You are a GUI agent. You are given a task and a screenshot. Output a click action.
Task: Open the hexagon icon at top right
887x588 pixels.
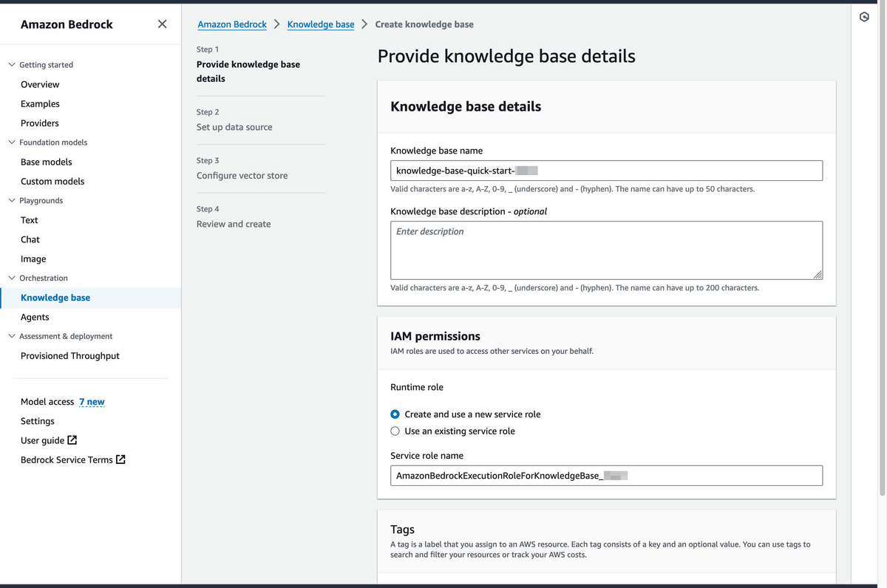point(864,16)
